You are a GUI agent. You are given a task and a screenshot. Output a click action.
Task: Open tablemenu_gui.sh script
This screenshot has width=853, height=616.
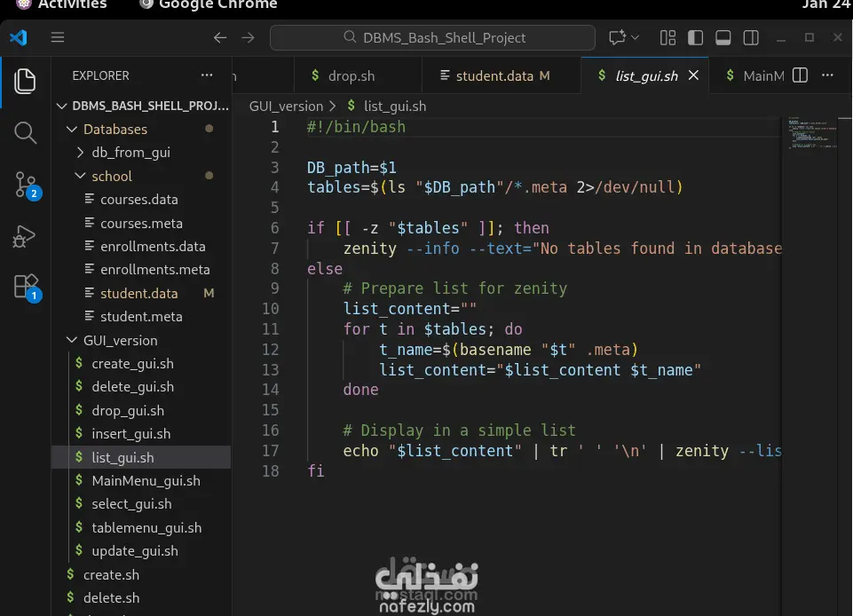tap(143, 528)
